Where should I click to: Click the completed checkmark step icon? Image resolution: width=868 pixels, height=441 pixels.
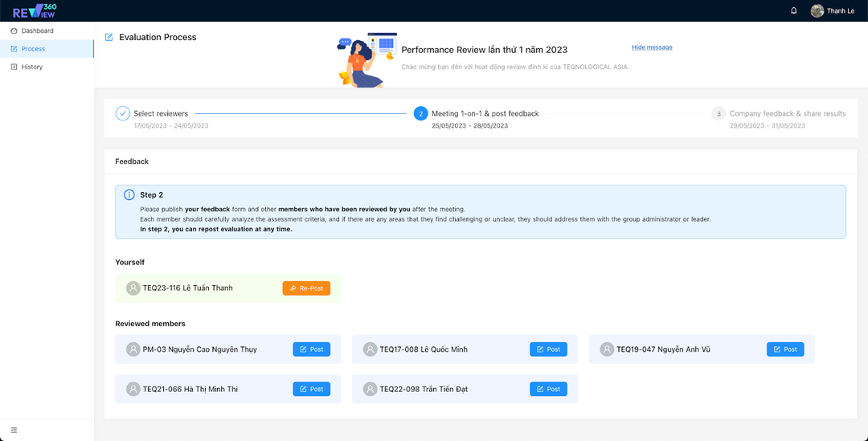(x=123, y=113)
